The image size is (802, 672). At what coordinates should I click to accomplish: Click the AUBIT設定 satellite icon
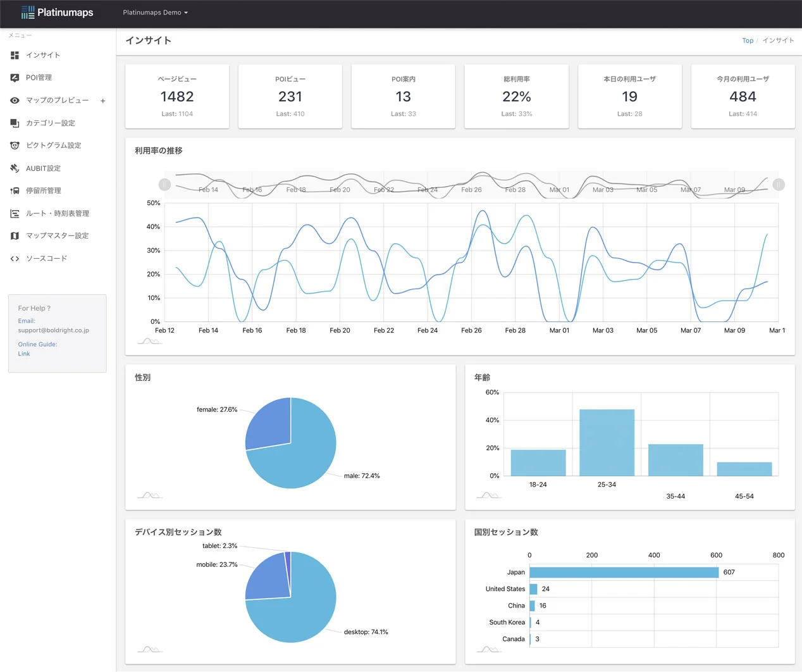(15, 168)
